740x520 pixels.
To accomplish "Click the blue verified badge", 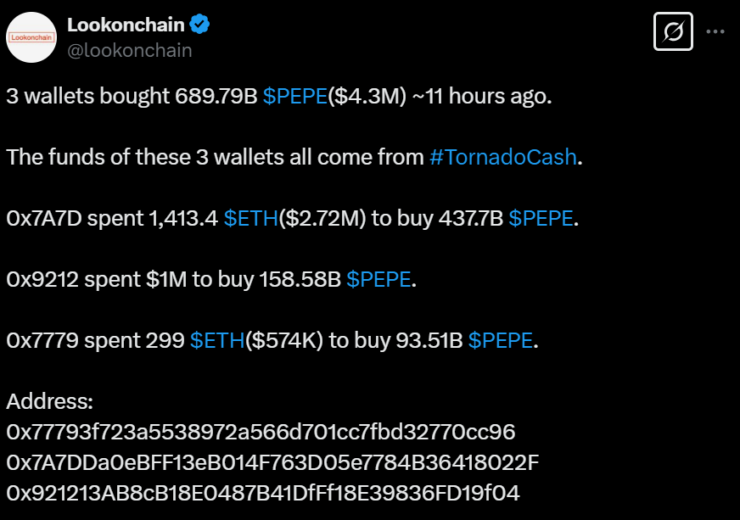I will tap(200, 24).
